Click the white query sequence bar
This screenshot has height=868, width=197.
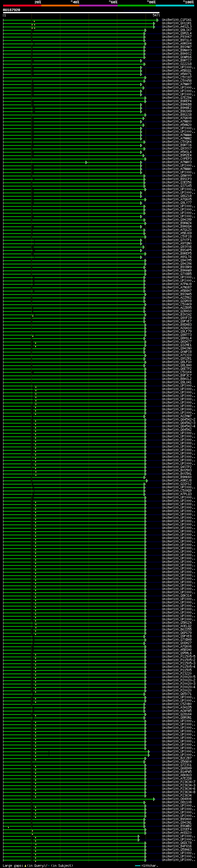[x=81, y=13]
